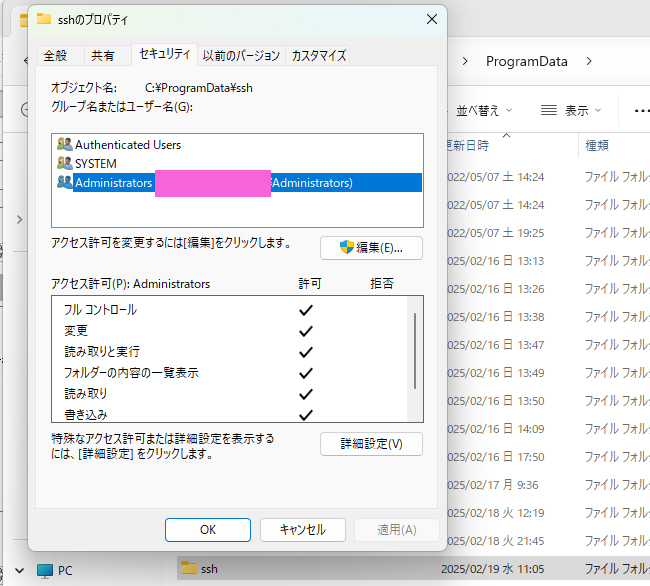Expand chevron before ProgramData in Explorer breadcrumb

(x=465, y=61)
